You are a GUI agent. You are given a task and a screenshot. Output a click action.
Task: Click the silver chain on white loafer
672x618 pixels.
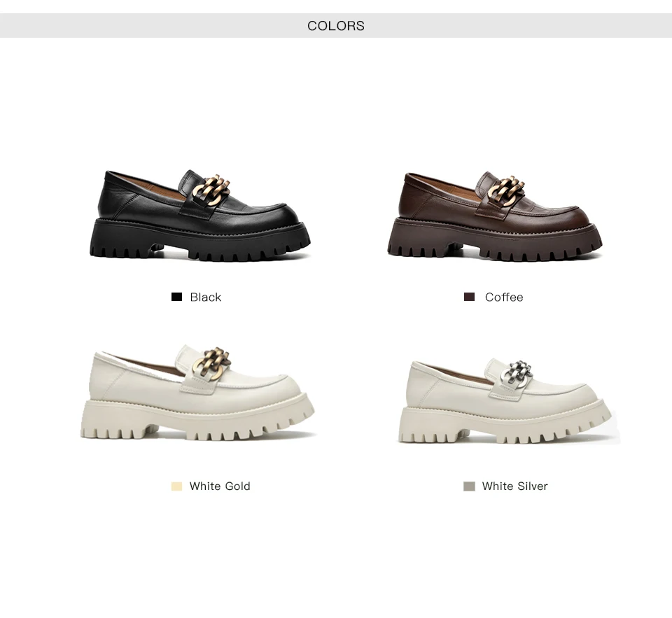click(517, 373)
